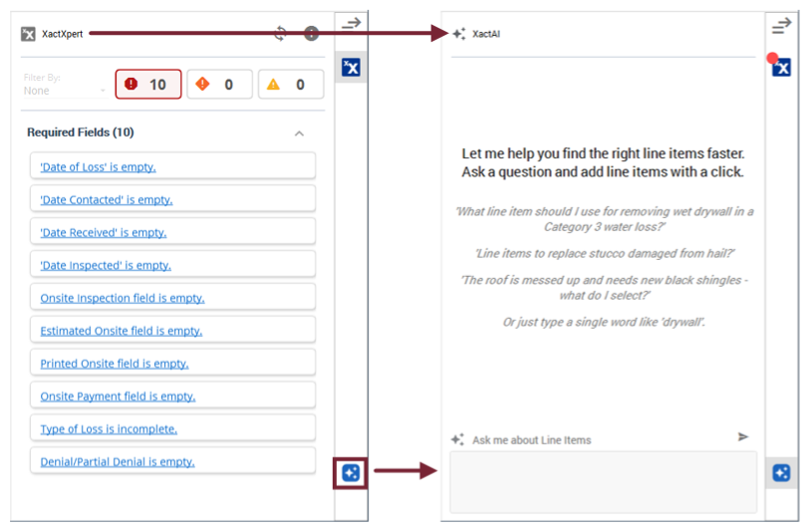The image size is (808, 532).
Task: Click the XactAI sparkle header icon
Action: pos(459,34)
